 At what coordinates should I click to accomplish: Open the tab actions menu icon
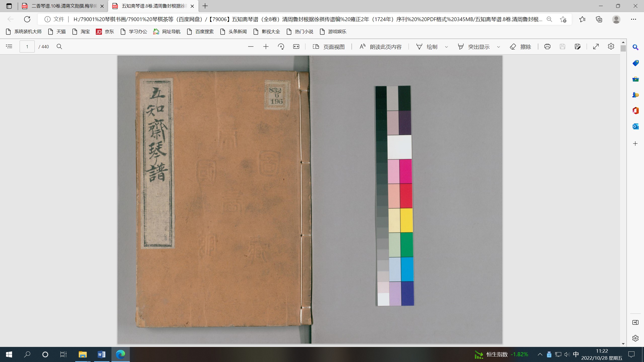coord(9,6)
